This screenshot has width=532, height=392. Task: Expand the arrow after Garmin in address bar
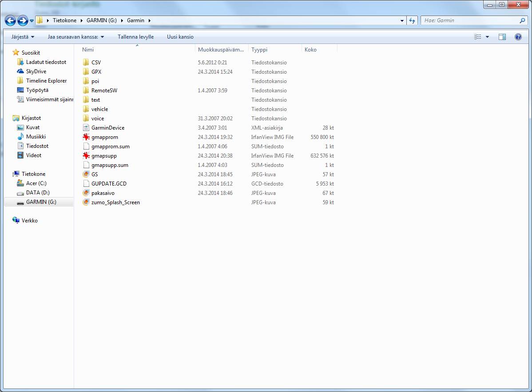[149, 20]
